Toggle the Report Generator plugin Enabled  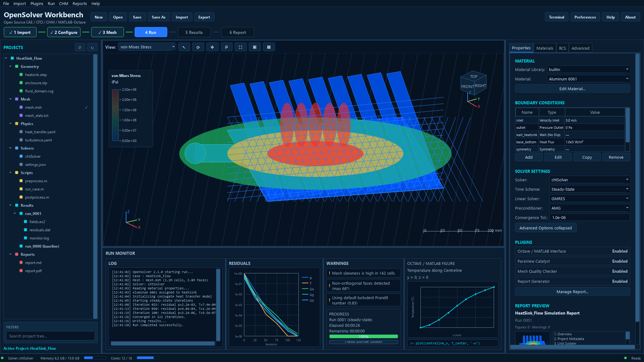point(619,282)
